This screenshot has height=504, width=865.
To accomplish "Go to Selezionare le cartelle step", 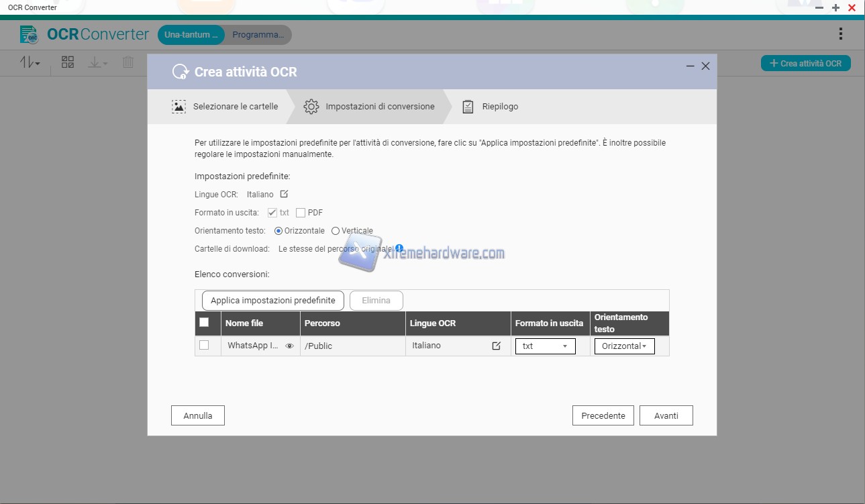I will tap(225, 107).
